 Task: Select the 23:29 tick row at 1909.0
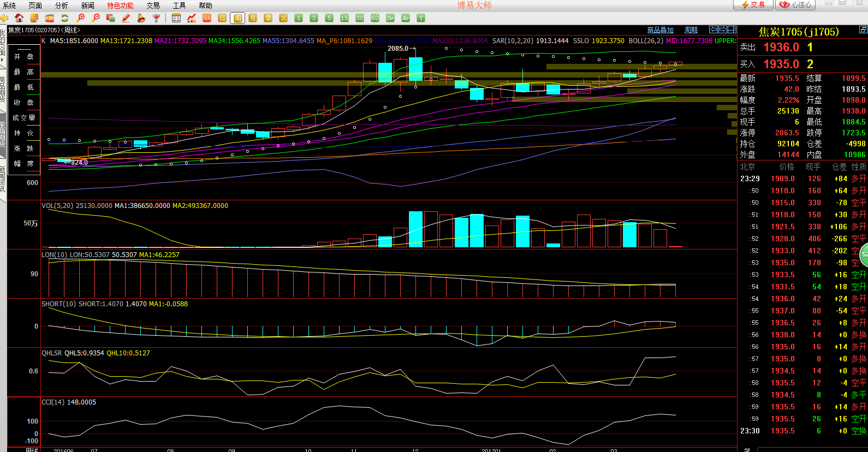click(x=803, y=179)
